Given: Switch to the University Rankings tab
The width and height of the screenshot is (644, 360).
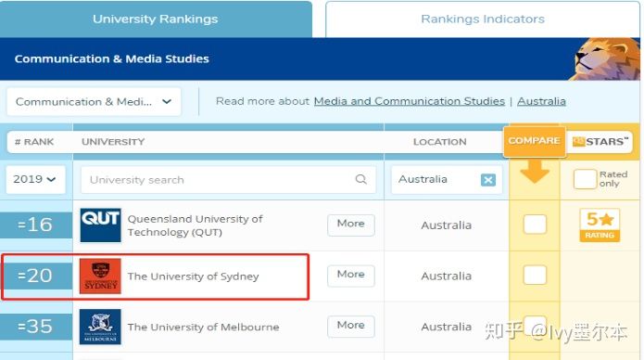Looking at the screenshot, I should pos(156,19).
